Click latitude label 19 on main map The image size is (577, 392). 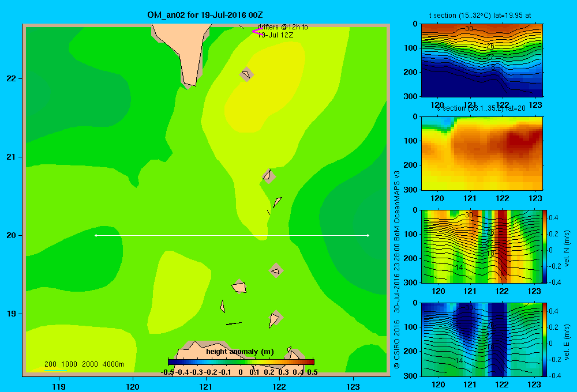click(12, 314)
